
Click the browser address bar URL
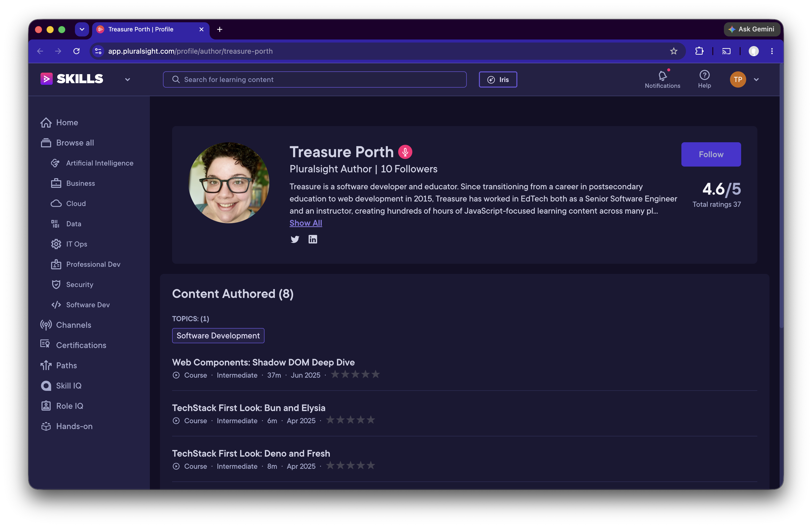[190, 51]
